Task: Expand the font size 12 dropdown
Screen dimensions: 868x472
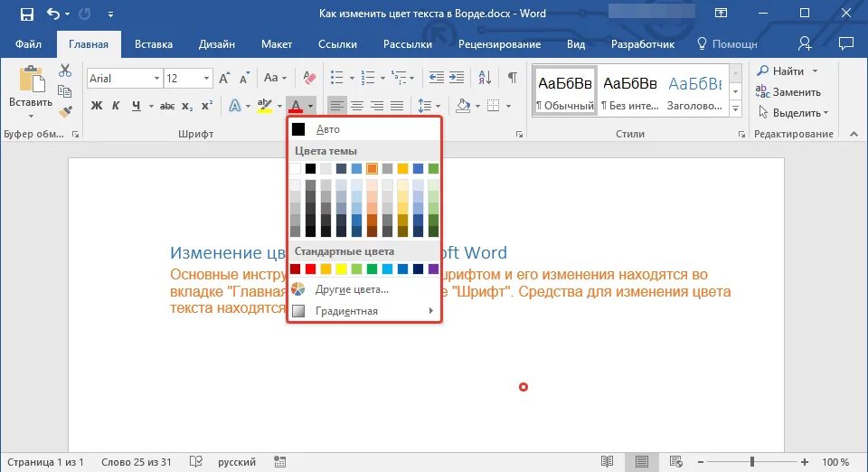Action: (x=206, y=78)
